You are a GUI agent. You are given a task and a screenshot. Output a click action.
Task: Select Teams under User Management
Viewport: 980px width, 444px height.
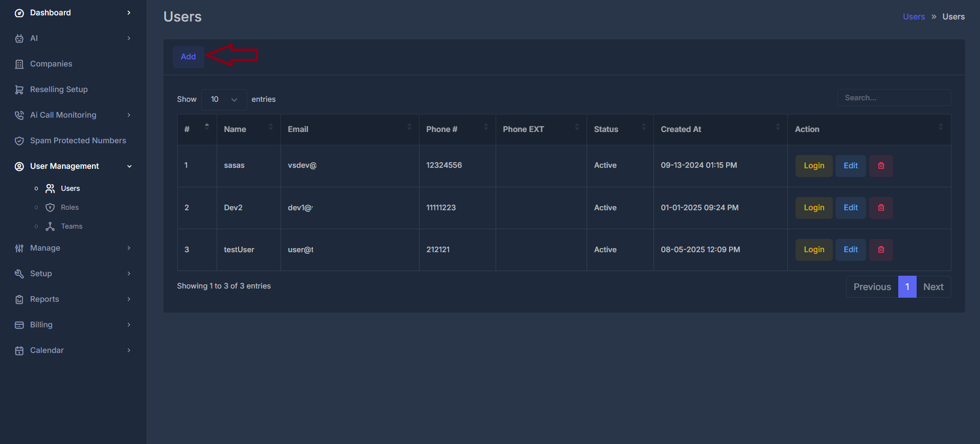tap(72, 226)
